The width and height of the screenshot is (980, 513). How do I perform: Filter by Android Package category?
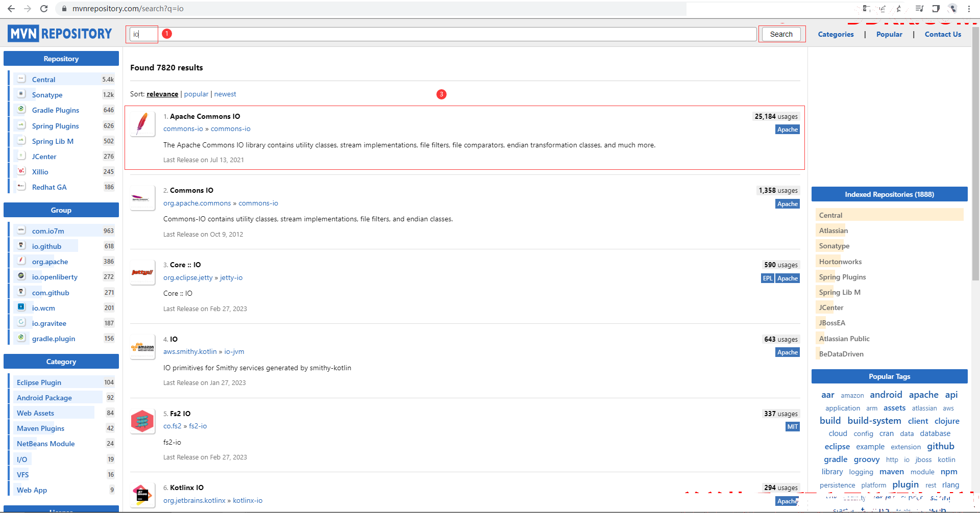(x=44, y=397)
